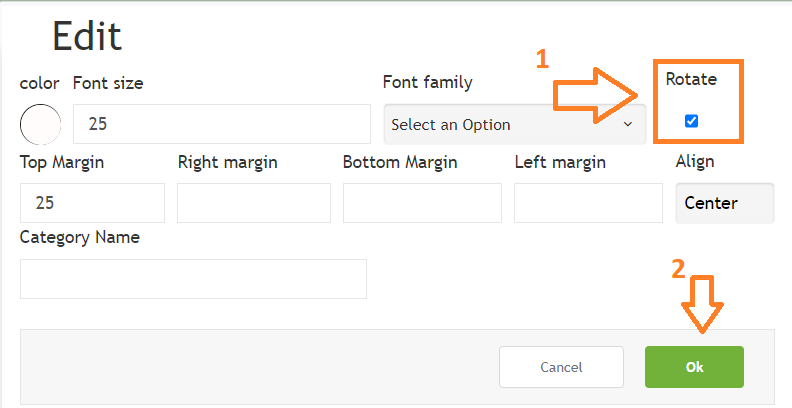Expand the Align dropdown showing Center
The width and height of the screenshot is (792, 408).
pos(725,202)
